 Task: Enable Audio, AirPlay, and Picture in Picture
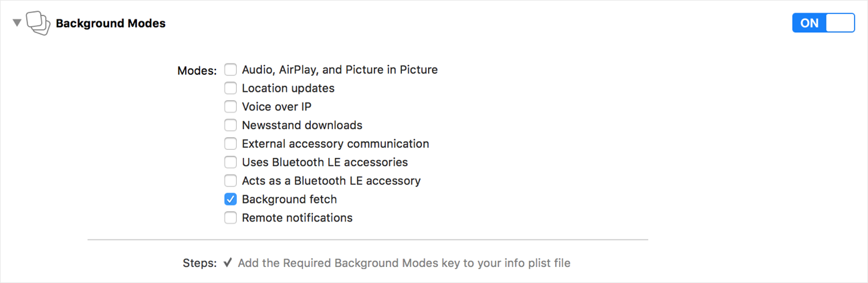[x=231, y=70]
